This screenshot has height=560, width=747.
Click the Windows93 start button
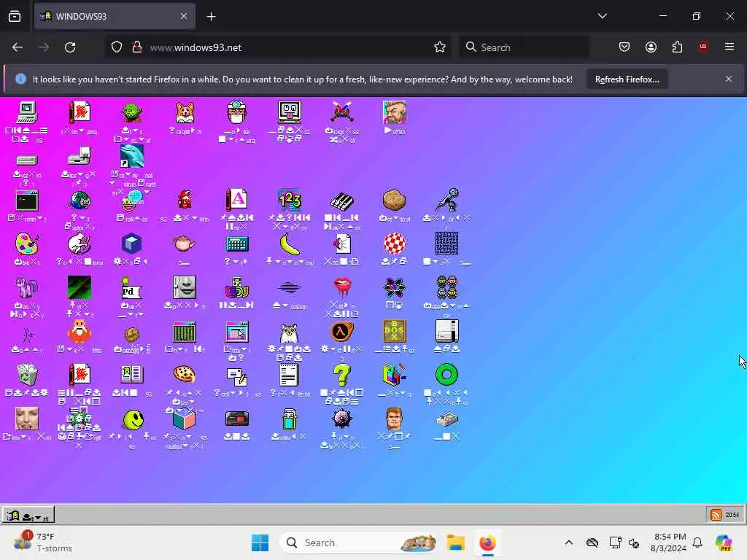(28, 516)
